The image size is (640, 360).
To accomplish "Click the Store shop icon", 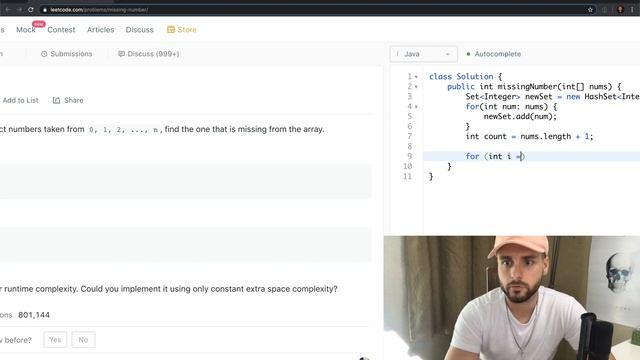I will pos(171,29).
